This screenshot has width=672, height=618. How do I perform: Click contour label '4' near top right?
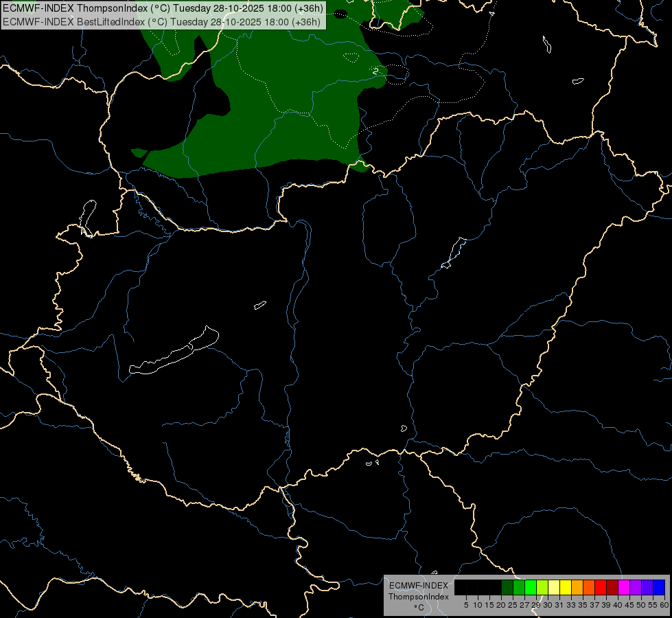pos(492,14)
